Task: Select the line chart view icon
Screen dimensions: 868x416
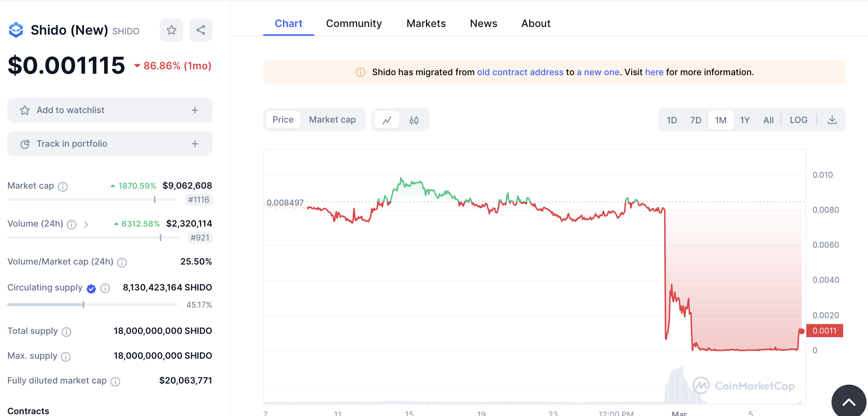Action: click(387, 120)
